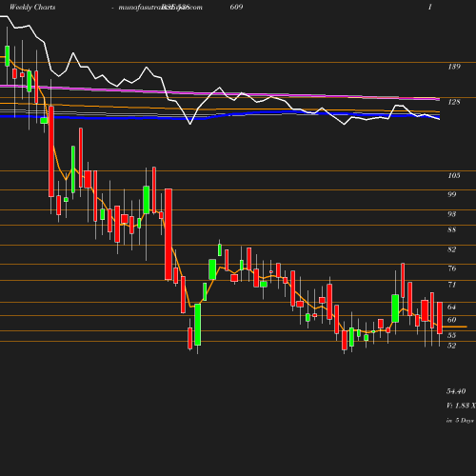Click the 60 price level label
This screenshot has height=476, width=476.
tap(452, 320)
